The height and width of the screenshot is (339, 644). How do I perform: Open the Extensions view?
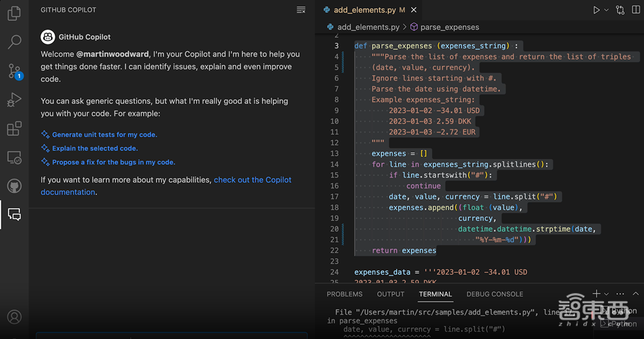pyautogui.click(x=14, y=129)
